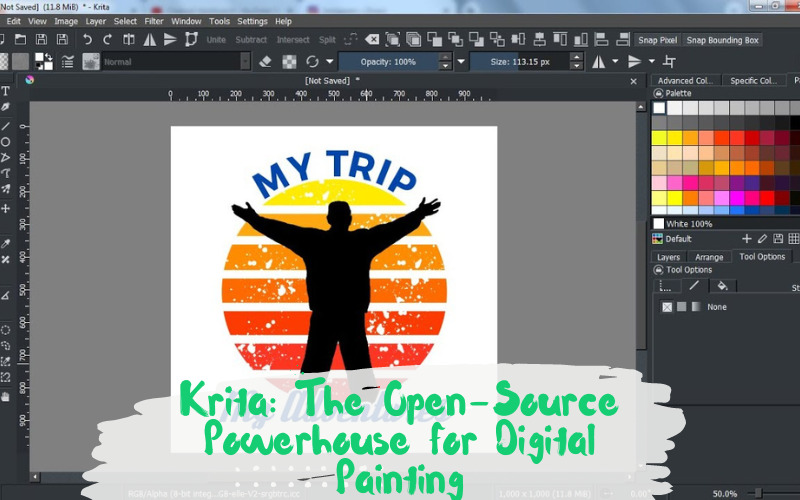Click the Default palette chooser icon
This screenshot has height=500, width=800.
[x=658, y=239]
